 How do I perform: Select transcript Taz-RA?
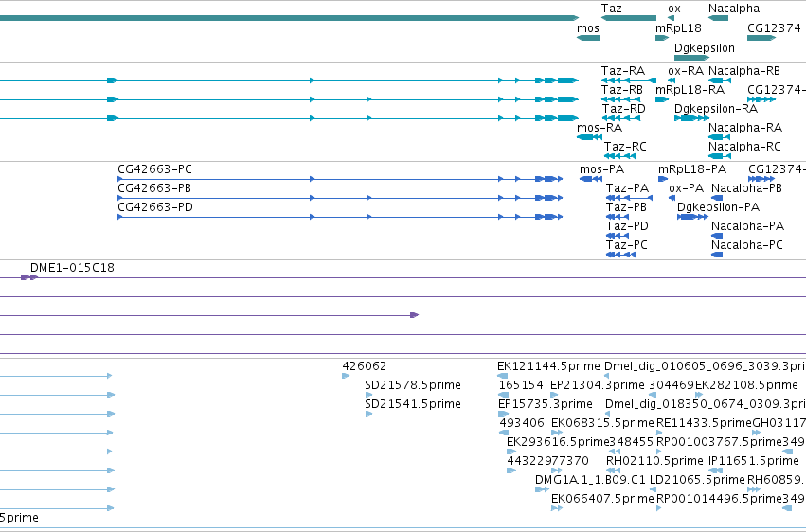tap(623, 71)
